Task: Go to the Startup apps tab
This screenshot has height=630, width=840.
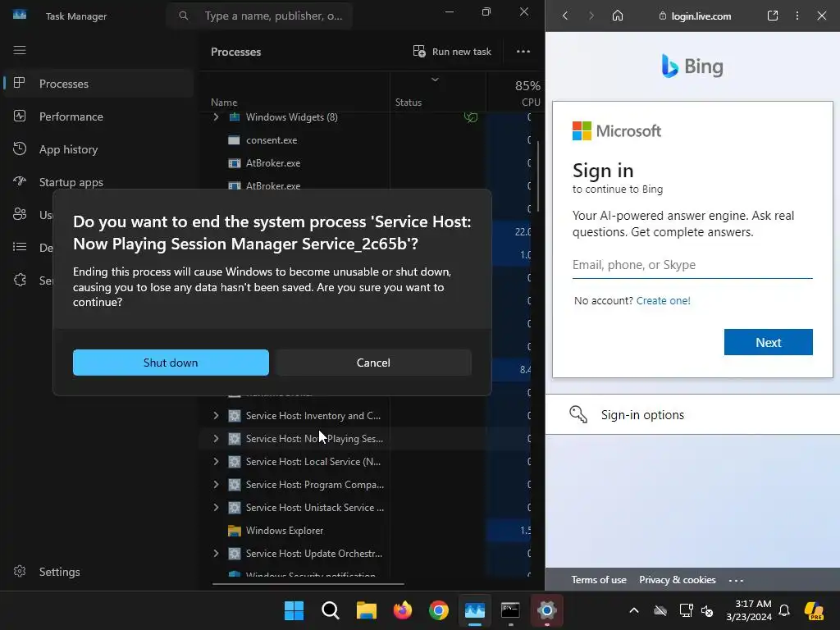Action: pyautogui.click(x=98, y=182)
